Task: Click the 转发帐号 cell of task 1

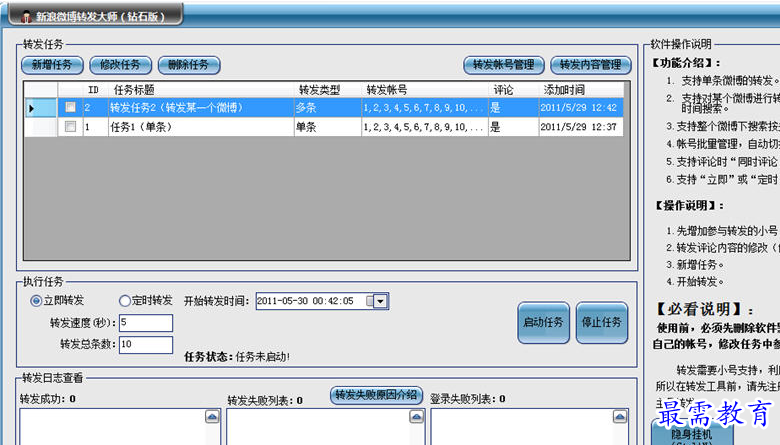Action: coord(425,127)
